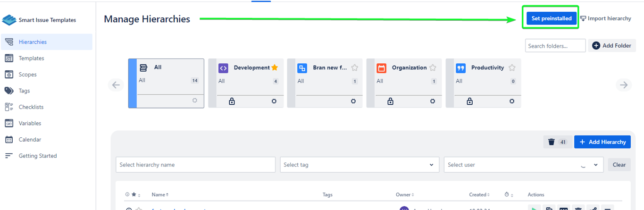Image resolution: width=644 pixels, height=210 pixels.
Task: Sort hierarchies by Name column
Action: pos(160,194)
